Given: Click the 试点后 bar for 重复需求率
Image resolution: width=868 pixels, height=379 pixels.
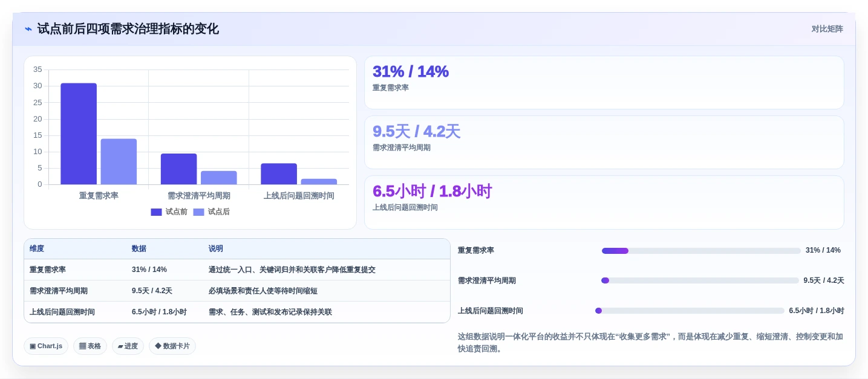Looking at the screenshot, I should click(x=119, y=161).
